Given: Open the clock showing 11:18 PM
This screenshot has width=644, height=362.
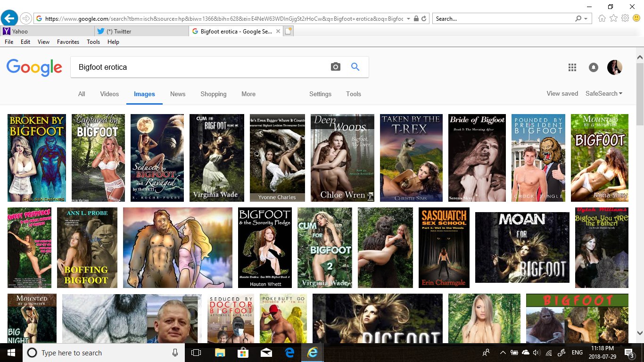Looking at the screenshot, I should click(603, 353).
